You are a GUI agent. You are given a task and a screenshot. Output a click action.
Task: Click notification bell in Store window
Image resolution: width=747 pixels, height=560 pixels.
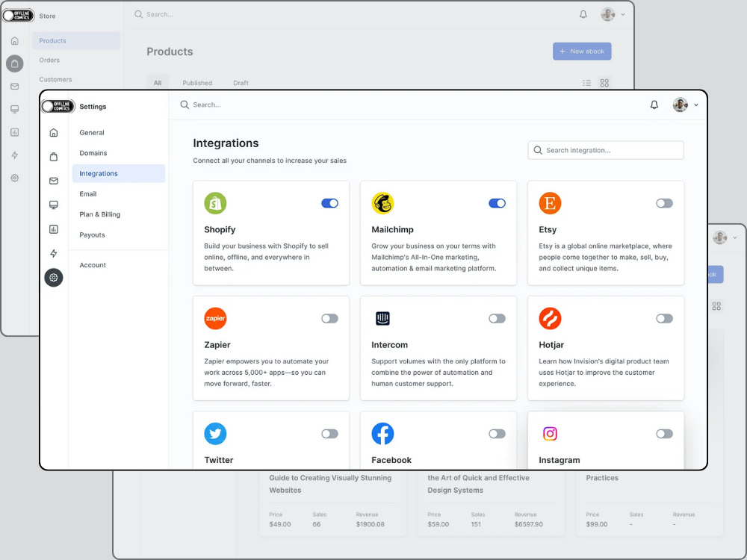click(x=583, y=14)
